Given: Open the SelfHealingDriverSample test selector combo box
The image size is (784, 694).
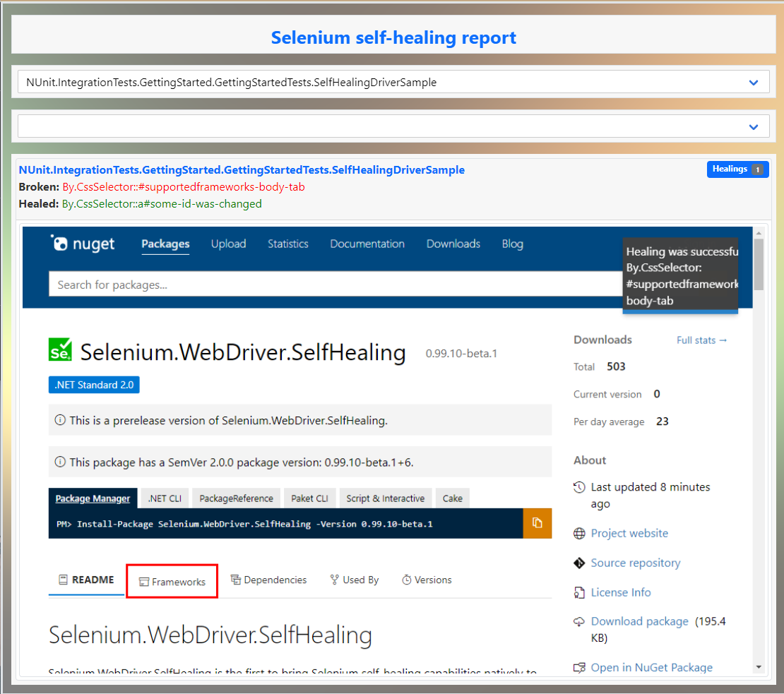Looking at the screenshot, I should pos(393,82).
